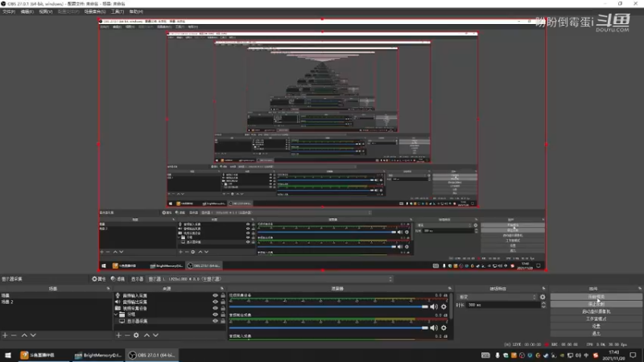Open the 滤镜 filters on source toolbar
This screenshot has width=644, height=362.
pos(118,279)
